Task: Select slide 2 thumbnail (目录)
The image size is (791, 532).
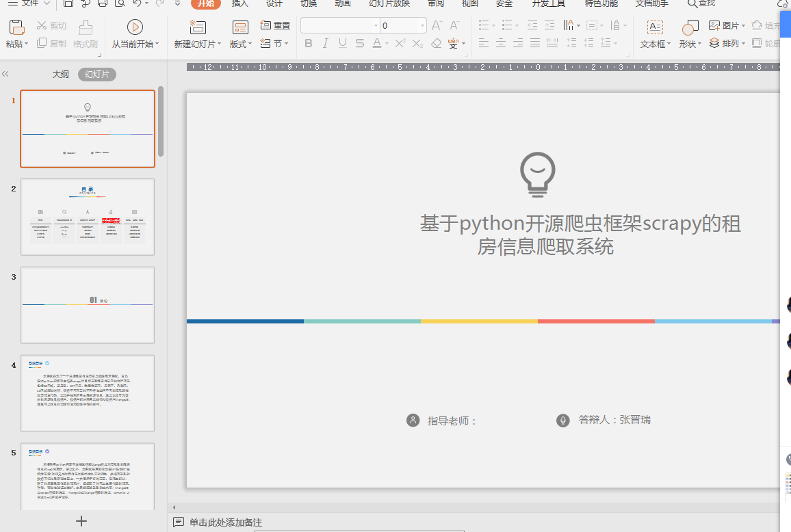Action: pyautogui.click(x=88, y=217)
